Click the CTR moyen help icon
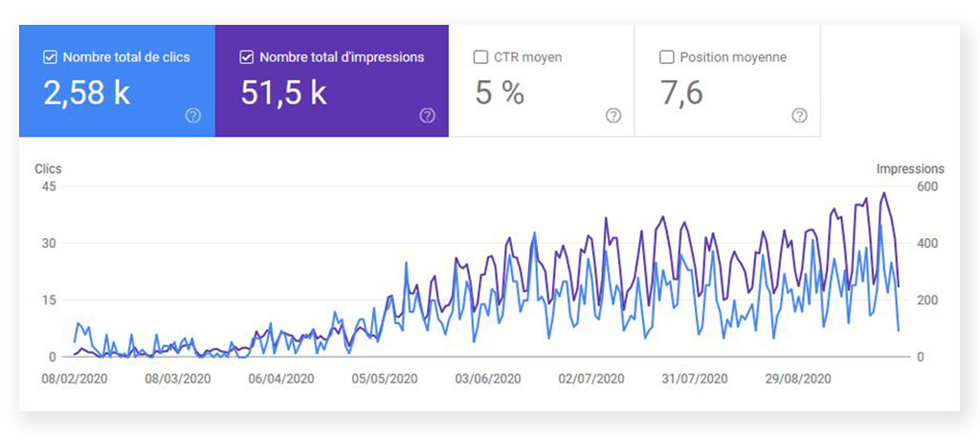 click(x=613, y=116)
